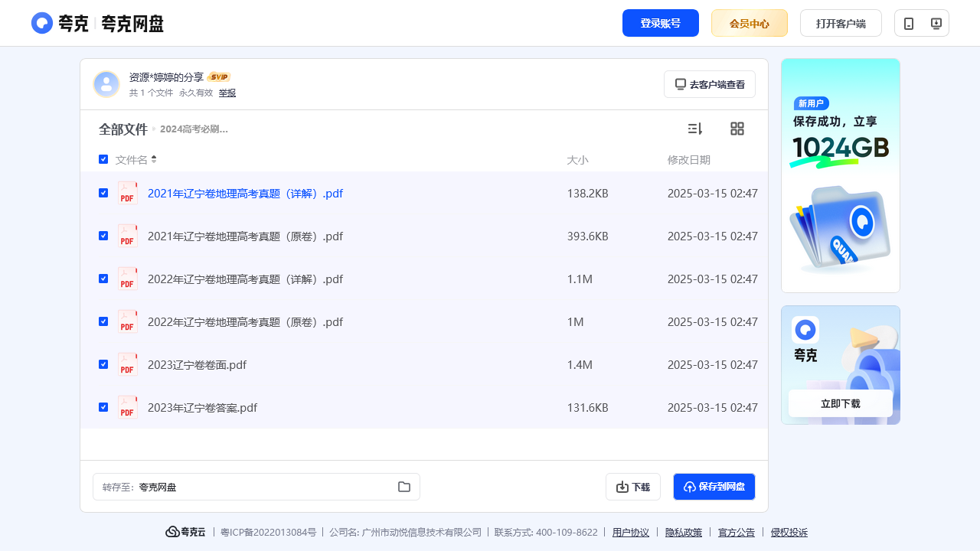980x551 pixels.
Task: Click PDF icon of 2022年辽宁卷地理高考真题（详解）
Action: (128, 279)
